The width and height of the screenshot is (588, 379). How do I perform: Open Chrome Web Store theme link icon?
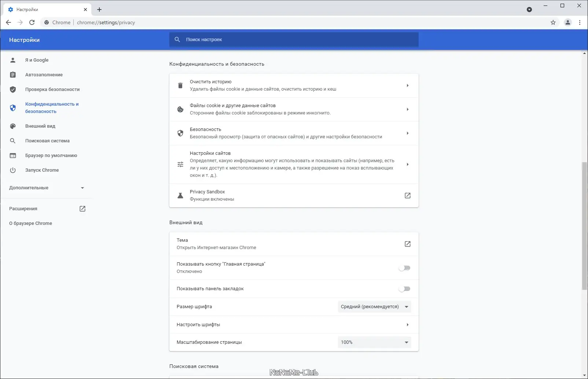tap(407, 244)
